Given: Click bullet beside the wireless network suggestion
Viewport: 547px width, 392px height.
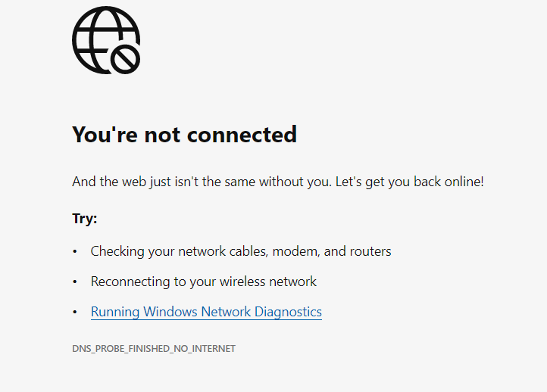Looking at the screenshot, I should point(75,282).
